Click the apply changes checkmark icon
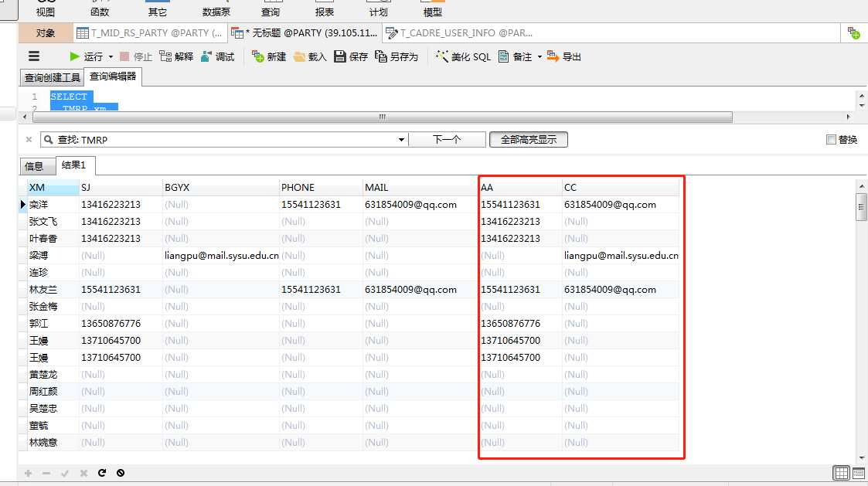The height and width of the screenshot is (486, 868). coord(65,474)
